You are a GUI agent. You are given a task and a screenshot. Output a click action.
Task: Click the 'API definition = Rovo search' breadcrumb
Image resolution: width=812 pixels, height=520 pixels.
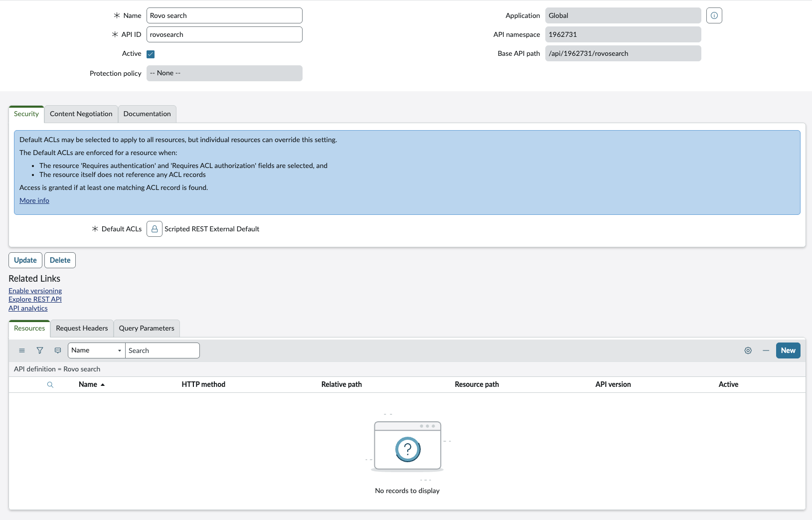coord(57,369)
